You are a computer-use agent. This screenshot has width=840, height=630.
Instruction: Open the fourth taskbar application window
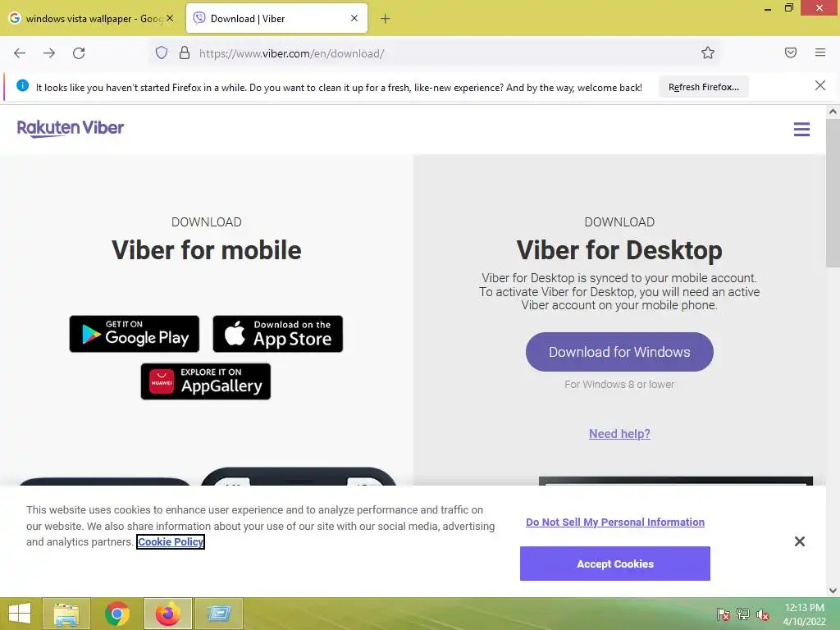coord(219,614)
